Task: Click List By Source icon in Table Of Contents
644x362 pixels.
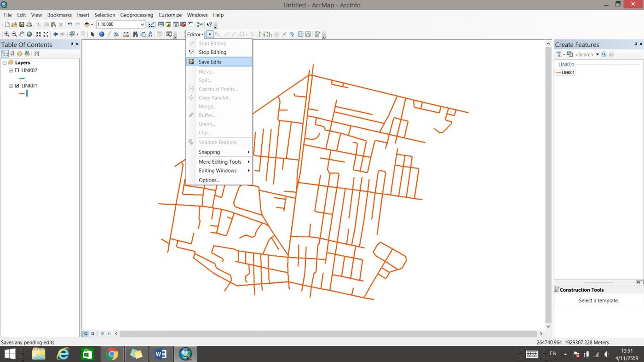Action: pyautogui.click(x=12, y=54)
